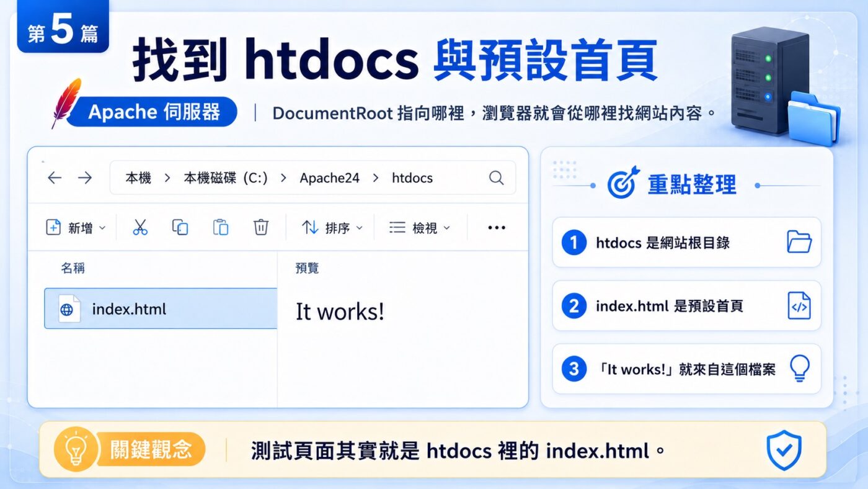868x489 pixels.
Task: Click the open folder icon in card 1
Action: click(799, 242)
